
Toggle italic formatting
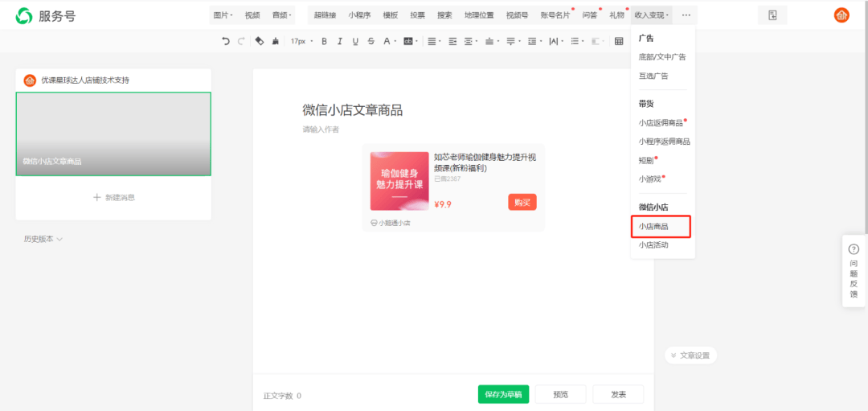340,41
